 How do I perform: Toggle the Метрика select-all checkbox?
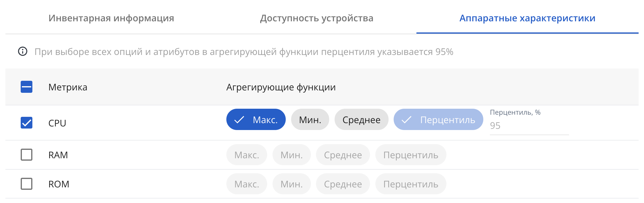(27, 87)
